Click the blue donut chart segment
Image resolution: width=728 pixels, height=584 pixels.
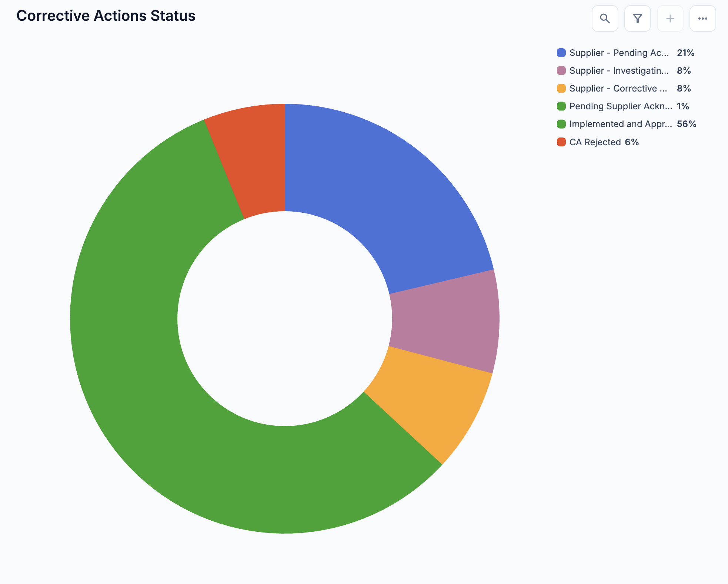pyautogui.click(x=385, y=193)
